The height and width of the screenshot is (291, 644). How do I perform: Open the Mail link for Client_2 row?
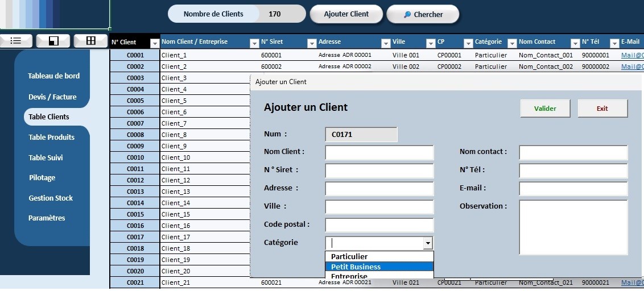tap(632, 66)
